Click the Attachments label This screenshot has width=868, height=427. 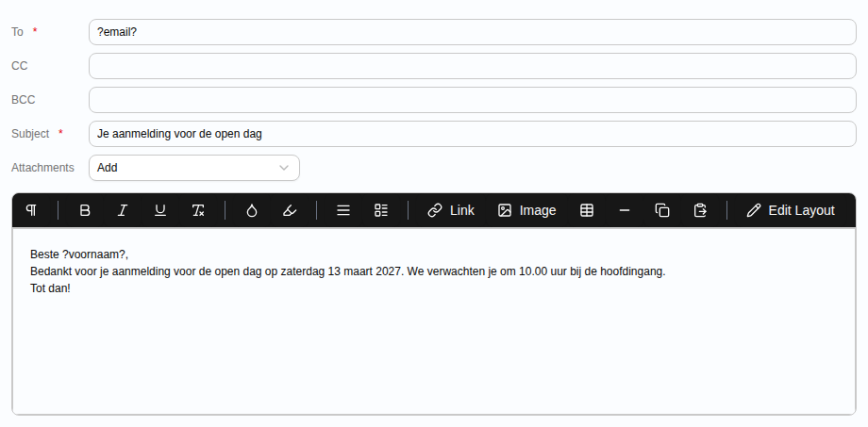pyautogui.click(x=42, y=168)
